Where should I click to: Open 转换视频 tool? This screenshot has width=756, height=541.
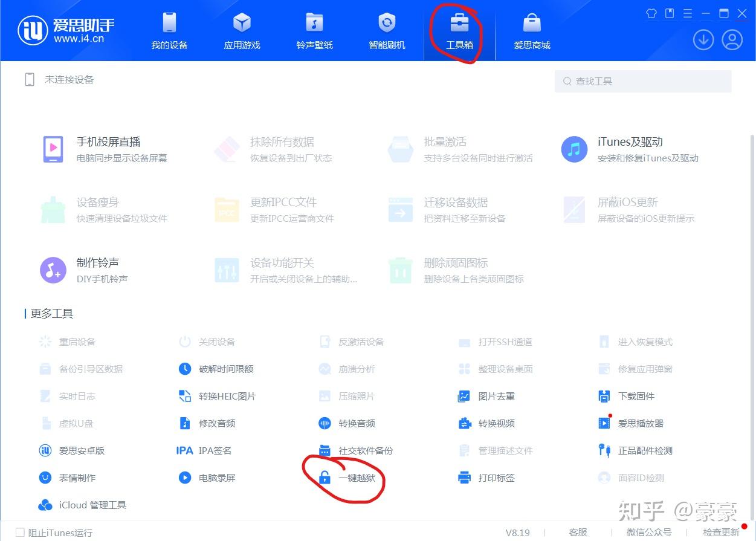[x=486, y=423]
